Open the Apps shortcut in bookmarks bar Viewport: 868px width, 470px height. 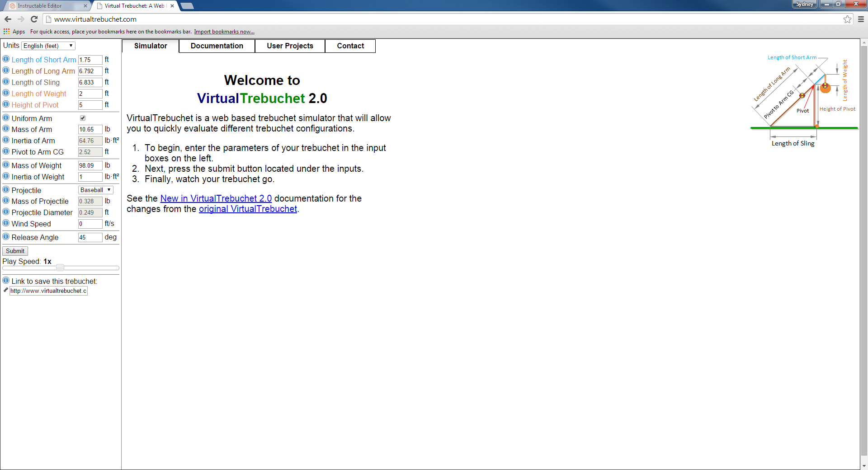click(x=14, y=32)
